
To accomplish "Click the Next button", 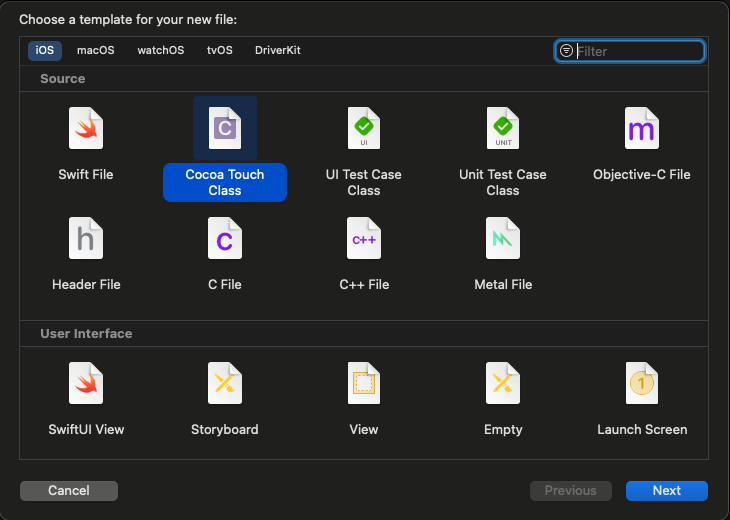I will click(x=667, y=491).
